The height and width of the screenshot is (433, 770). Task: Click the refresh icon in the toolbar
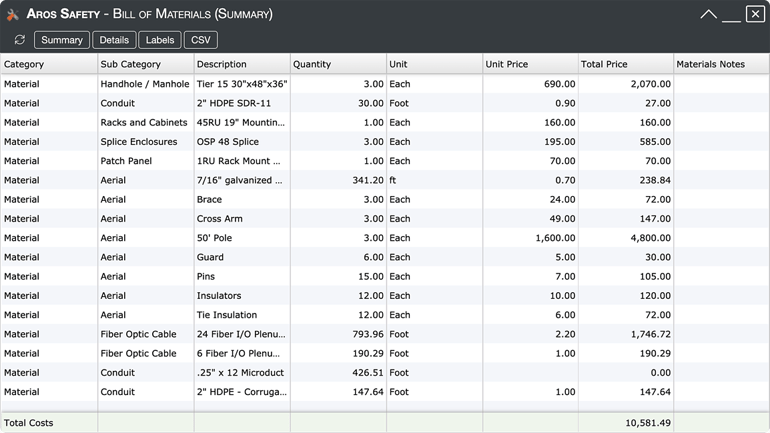point(20,40)
